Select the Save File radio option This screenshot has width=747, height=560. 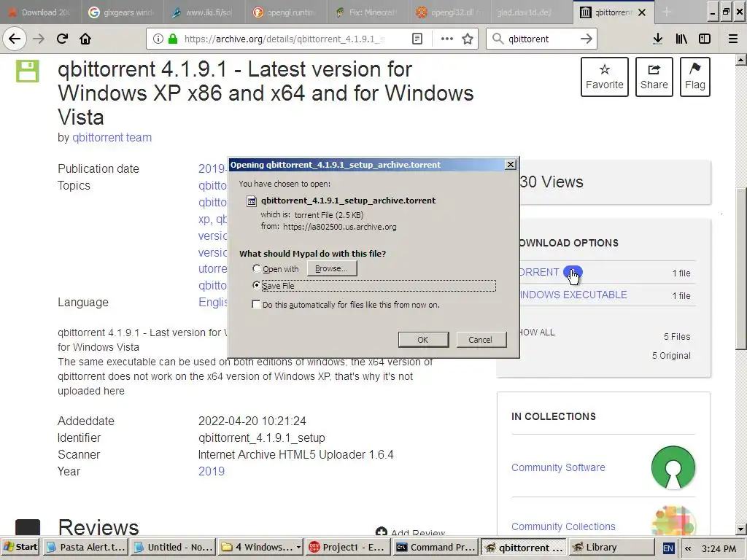pos(256,285)
